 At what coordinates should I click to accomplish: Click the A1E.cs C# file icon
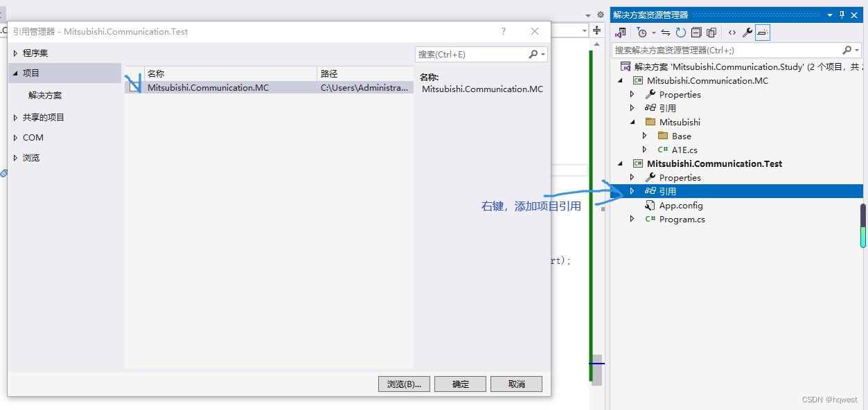tap(663, 150)
